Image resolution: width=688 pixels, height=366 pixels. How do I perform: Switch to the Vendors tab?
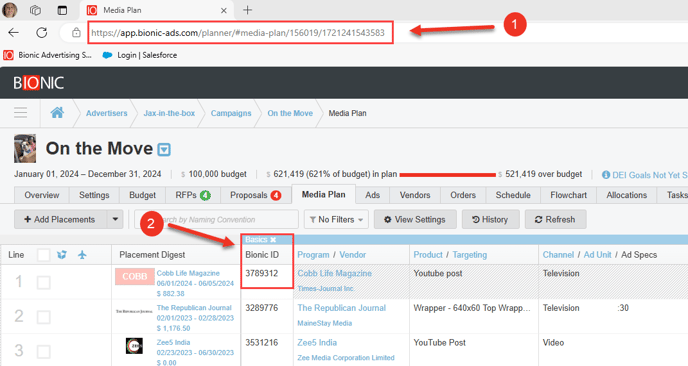(x=415, y=195)
